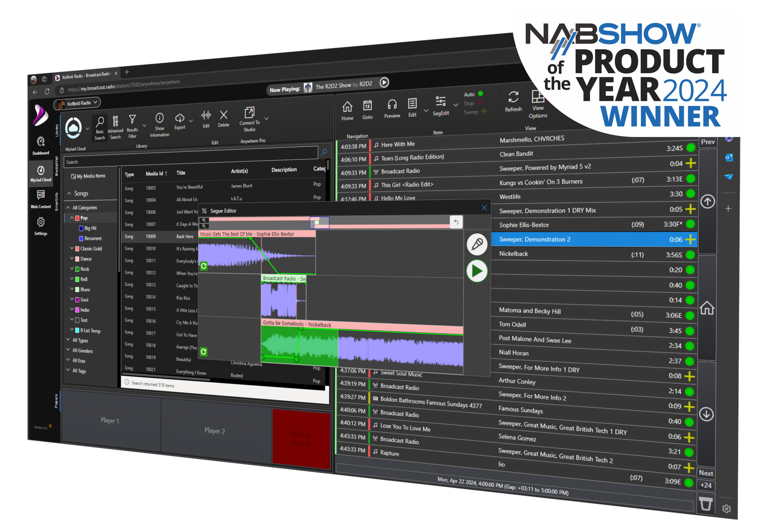The width and height of the screenshot is (769, 532).
Task: Open Web Content in sidebar
Action: [x=41, y=199]
